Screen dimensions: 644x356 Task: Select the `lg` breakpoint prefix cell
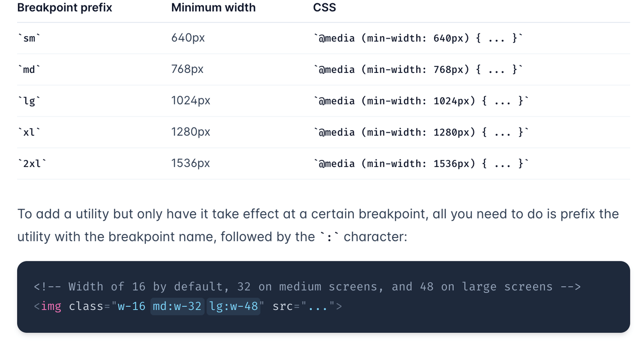[29, 101]
